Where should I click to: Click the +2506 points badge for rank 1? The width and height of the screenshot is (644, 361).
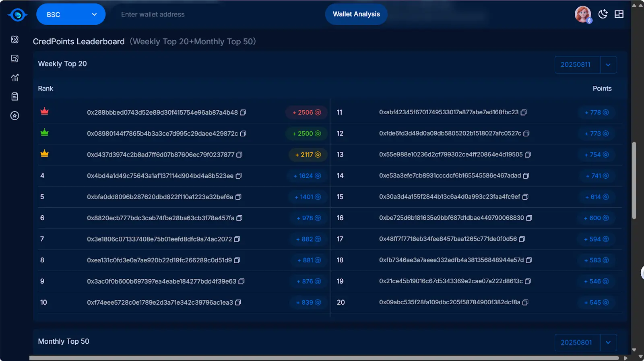[306, 113]
